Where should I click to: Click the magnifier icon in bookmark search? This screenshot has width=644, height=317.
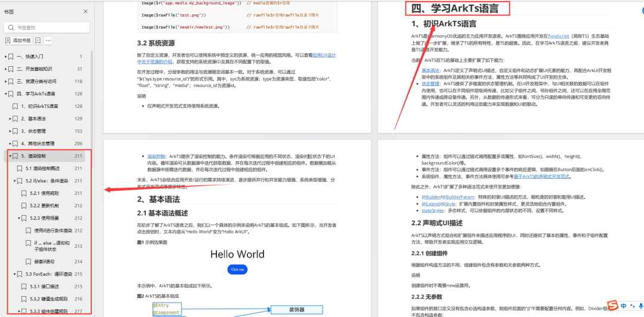coord(11,27)
